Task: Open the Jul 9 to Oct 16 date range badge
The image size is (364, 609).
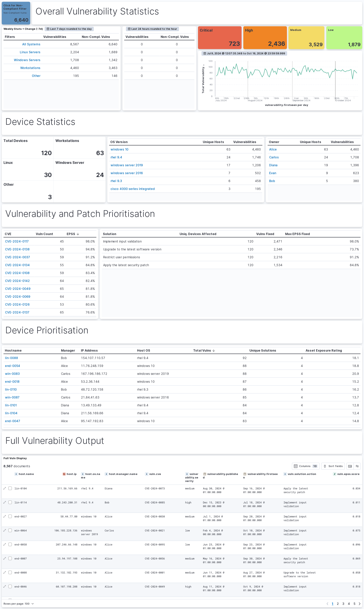Action: click(x=244, y=53)
